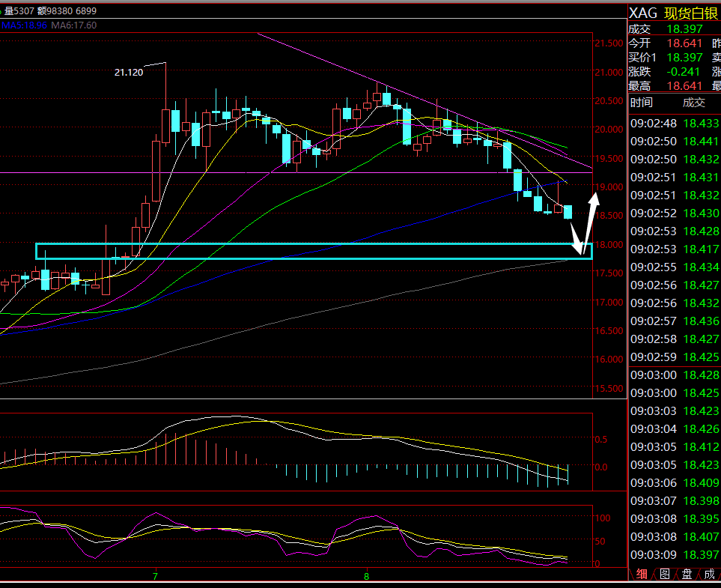
Task: Open the 图 chart tab
Action: click(x=664, y=575)
